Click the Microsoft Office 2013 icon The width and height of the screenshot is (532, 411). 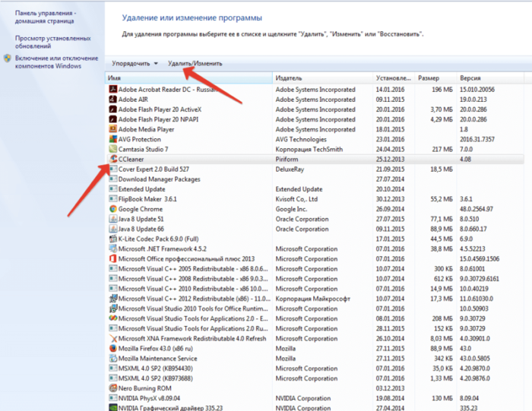coord(113,259)
